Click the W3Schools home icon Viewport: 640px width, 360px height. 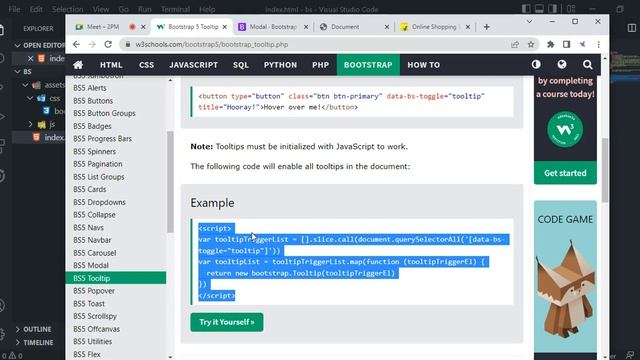(78, 64)
